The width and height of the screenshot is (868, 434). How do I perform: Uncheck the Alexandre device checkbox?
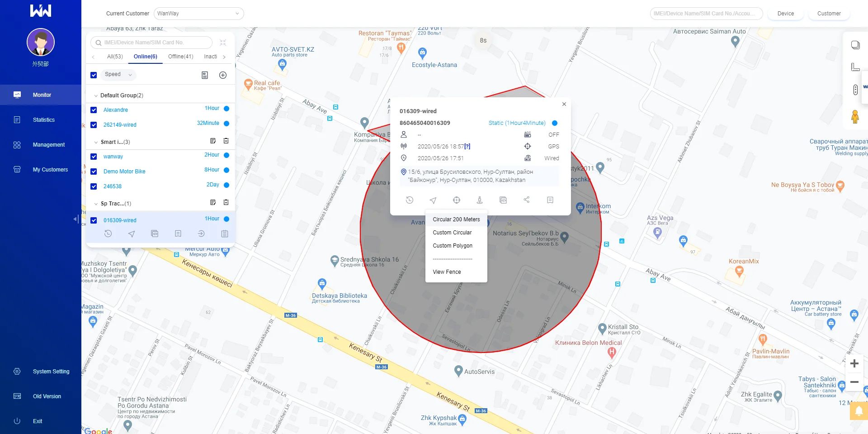[x=94, y=110]
